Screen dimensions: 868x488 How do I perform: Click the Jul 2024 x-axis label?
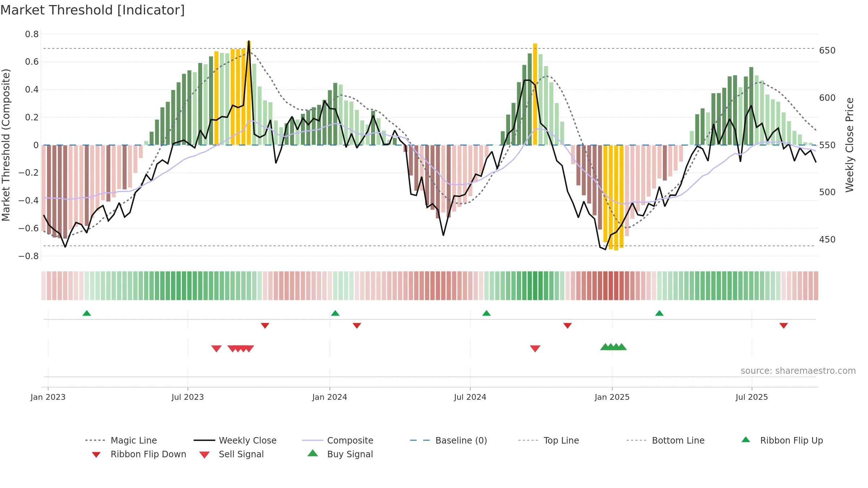[470, 397]
